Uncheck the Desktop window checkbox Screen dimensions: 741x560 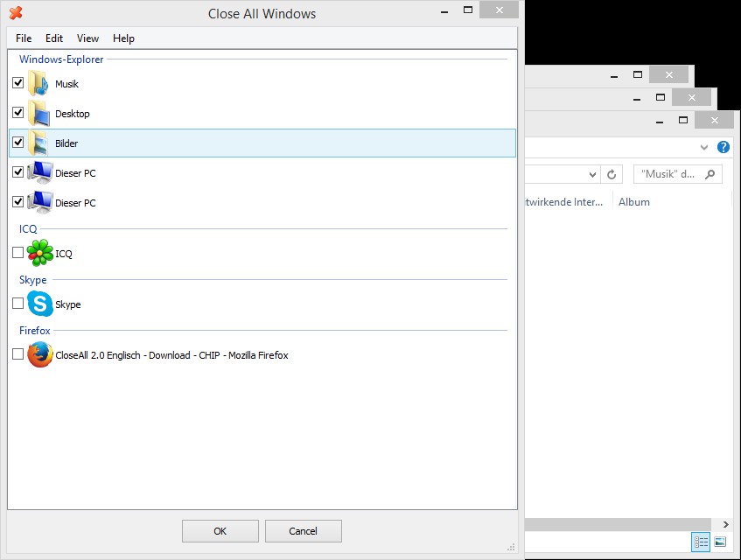(18, 113)
